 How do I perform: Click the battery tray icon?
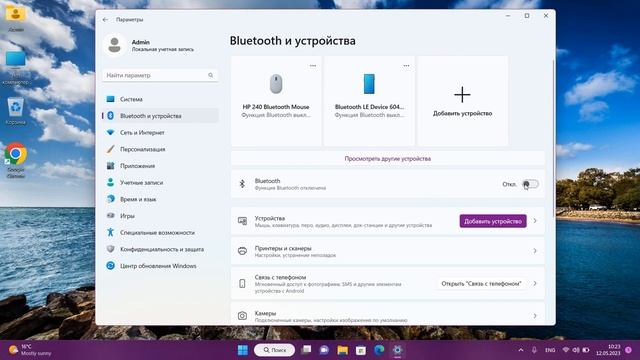coord(586,350)
